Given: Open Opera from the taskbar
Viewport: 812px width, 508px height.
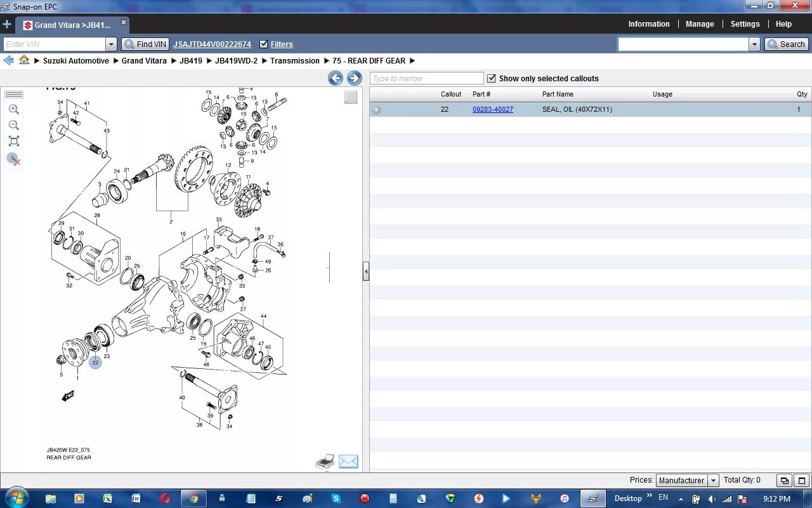Looking at the screenshot, I should tap(165, 498).
